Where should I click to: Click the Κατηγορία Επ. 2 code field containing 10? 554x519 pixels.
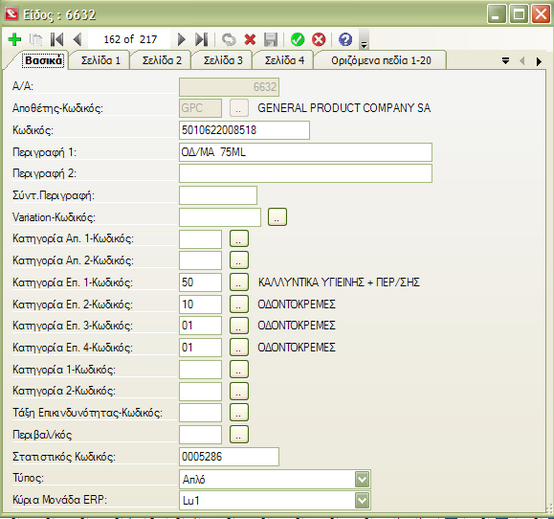point(200,304)
